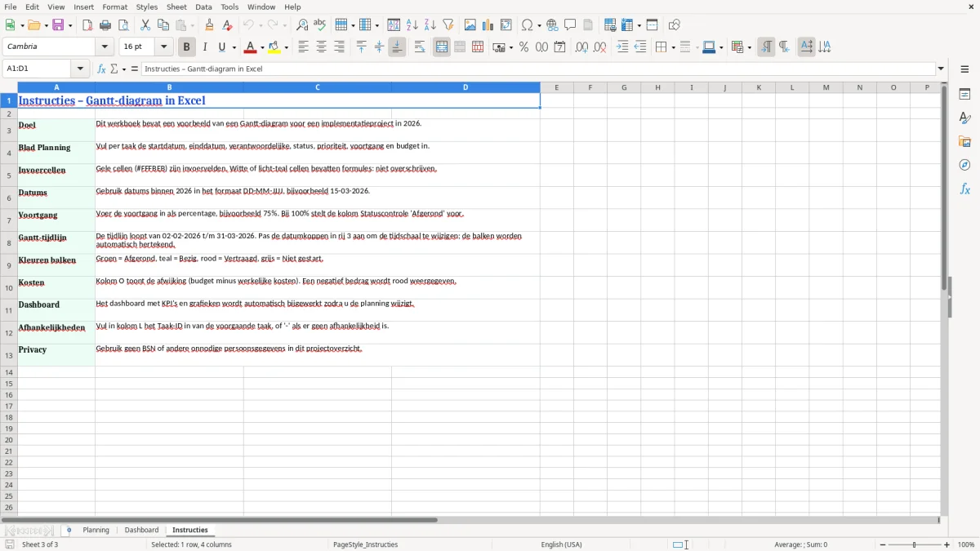Switch to the Planning sheet tab

tap(96, 530)
